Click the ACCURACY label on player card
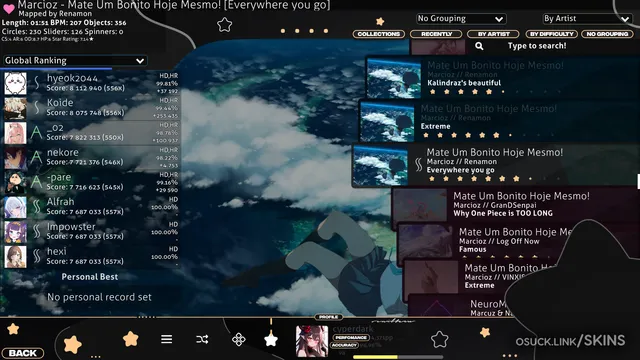 (344, 345)
